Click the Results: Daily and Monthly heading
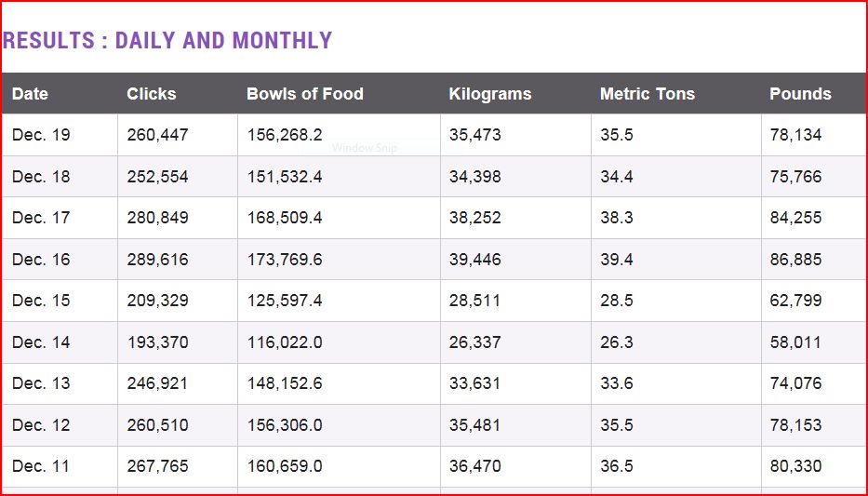 click(x=167, y=41)
